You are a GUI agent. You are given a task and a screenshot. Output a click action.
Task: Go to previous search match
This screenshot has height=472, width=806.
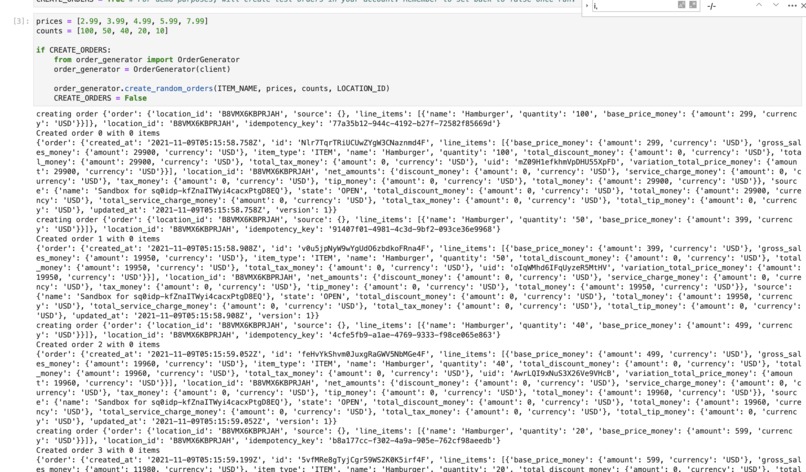pos(759,5)
